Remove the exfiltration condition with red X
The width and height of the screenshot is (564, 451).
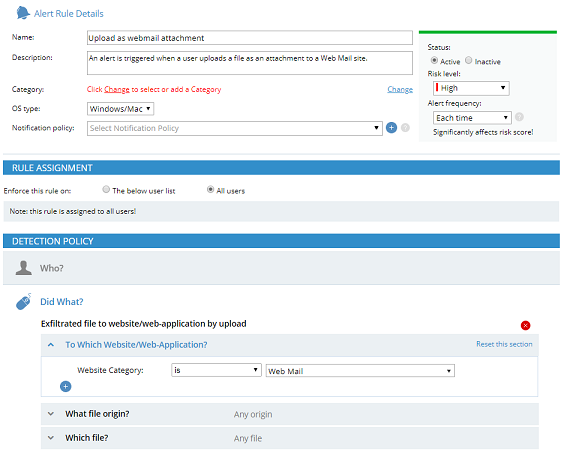tap(526, 325)
